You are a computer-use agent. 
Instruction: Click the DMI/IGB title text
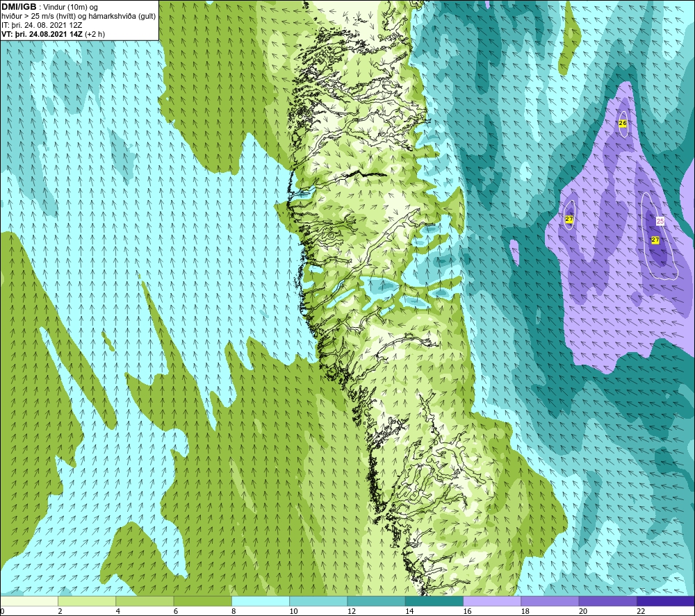pos(19,7)
